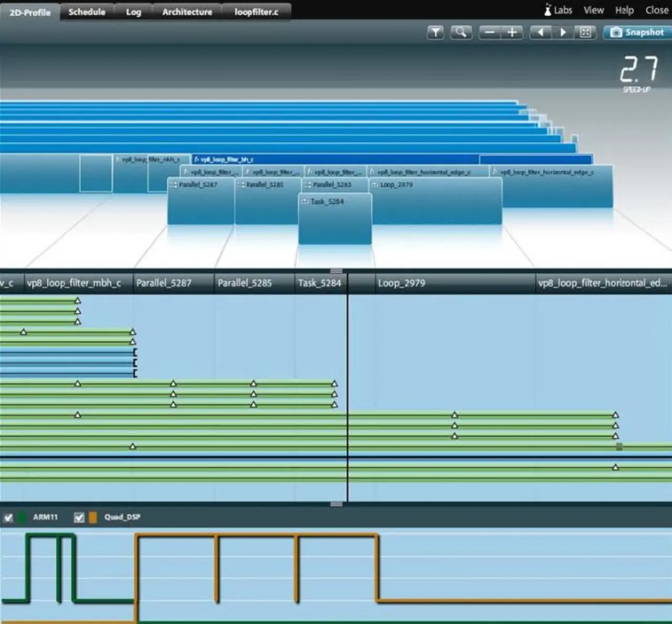This screenshot has width=672, height=624.
Task: Select the Loop_2979 block in profile
Action: [436, 202]
